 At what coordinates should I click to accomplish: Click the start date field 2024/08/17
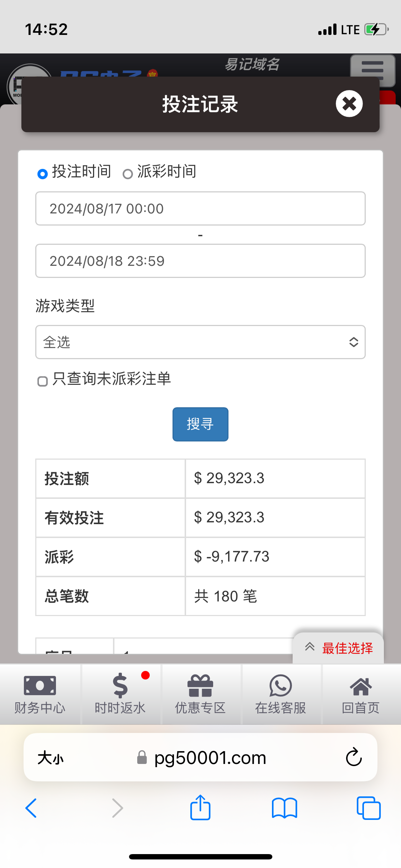pos(200,208)
